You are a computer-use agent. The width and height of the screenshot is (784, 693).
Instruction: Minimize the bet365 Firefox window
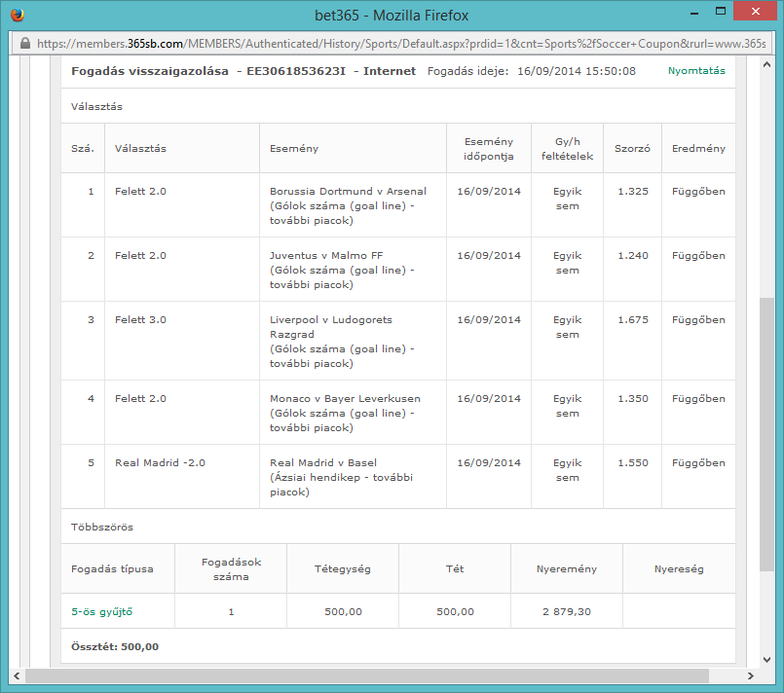click(694, 14)
